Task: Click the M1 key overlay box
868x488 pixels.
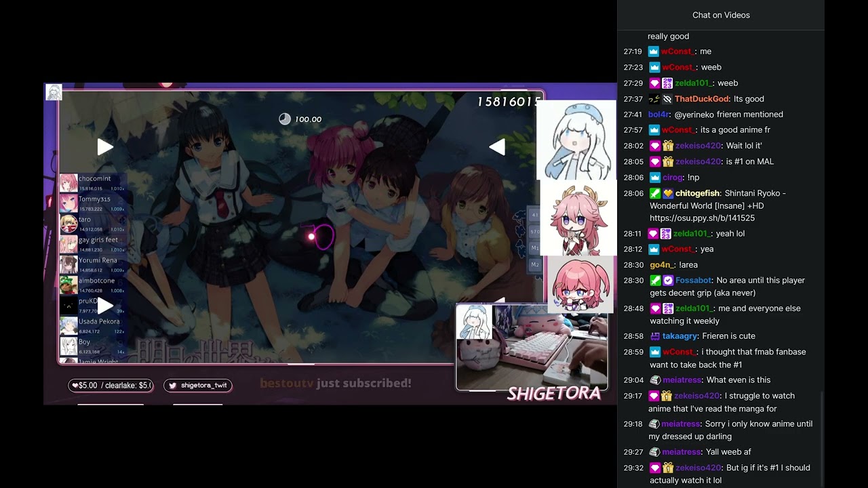Action: tap(535, 248)
